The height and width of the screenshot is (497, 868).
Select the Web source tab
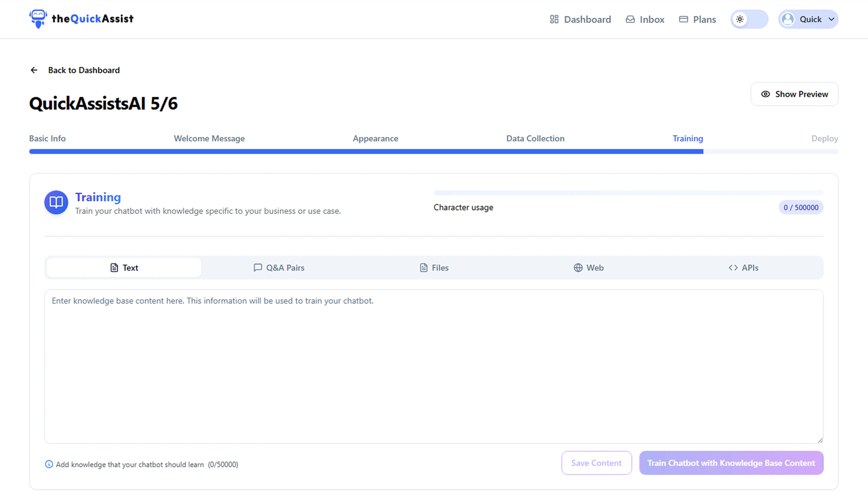click(x=588, y=268)
